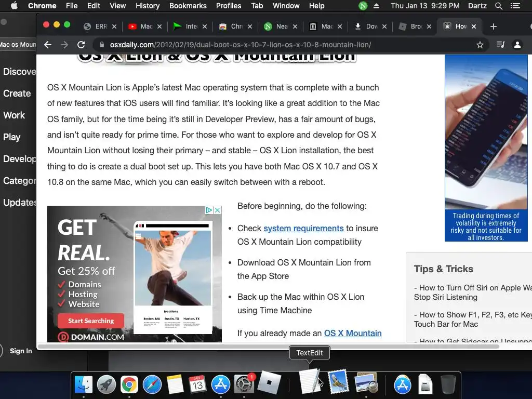This screenshot has height=399, width=532.
Task: Select Updates in App Store sidebar
Action: point(19,203)
